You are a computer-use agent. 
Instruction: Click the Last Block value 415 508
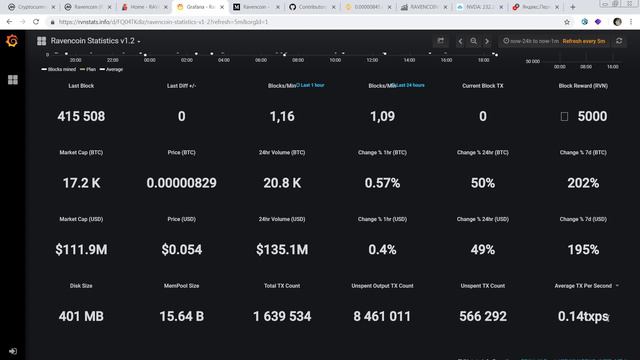pyautogui.click(x=81, y=117)
